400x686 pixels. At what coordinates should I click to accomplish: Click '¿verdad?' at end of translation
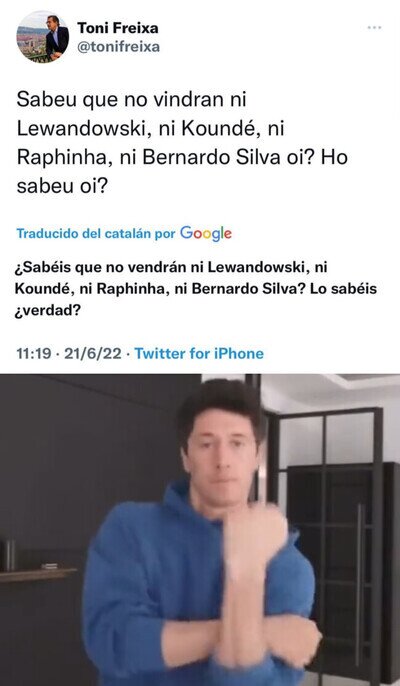[48, 312]
